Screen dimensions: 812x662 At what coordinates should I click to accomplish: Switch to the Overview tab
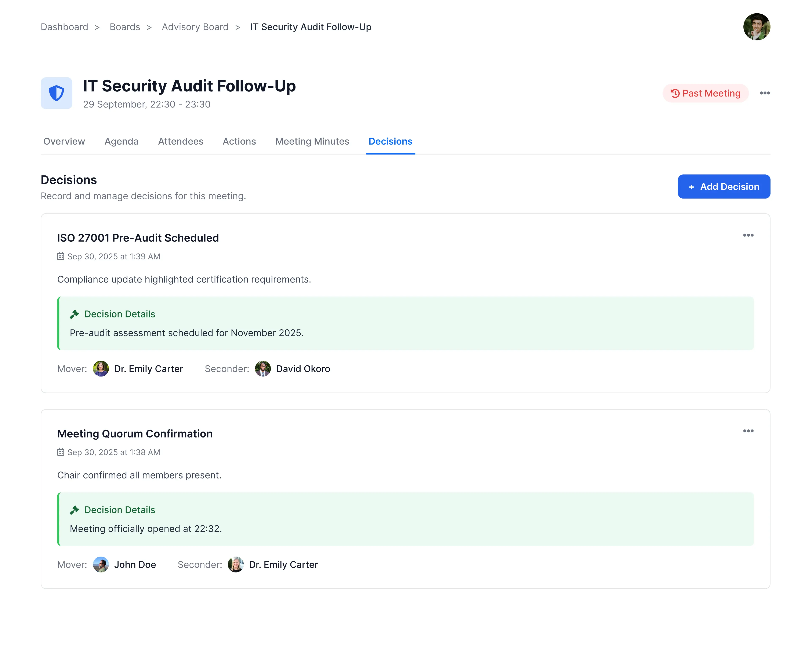click(x=64, y=141)
